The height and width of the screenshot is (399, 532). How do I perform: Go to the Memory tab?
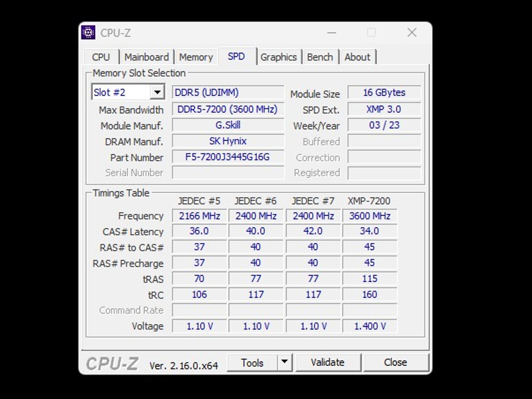pyautogui.click(x=196, y=57)
